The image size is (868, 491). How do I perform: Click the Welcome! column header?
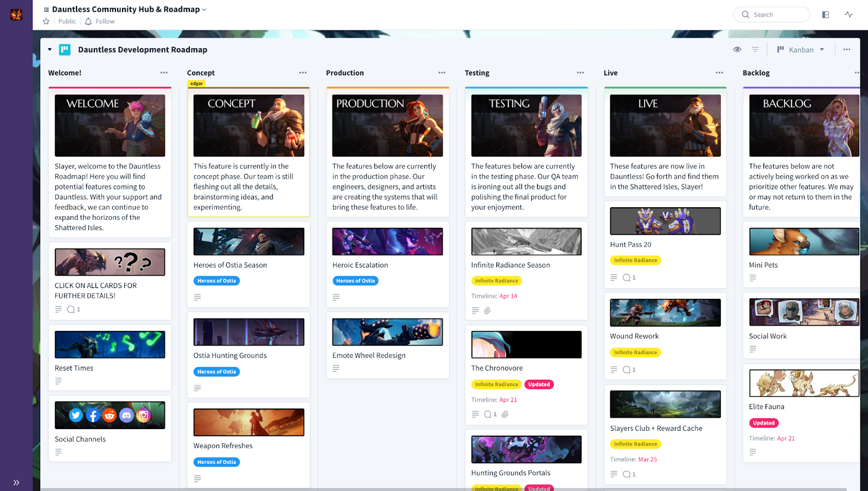[x=65, y=73]
